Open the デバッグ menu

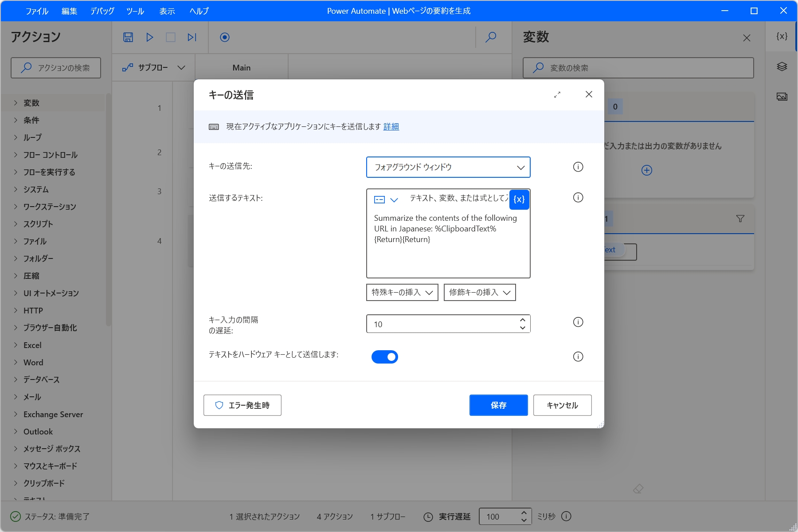(102, 11)
